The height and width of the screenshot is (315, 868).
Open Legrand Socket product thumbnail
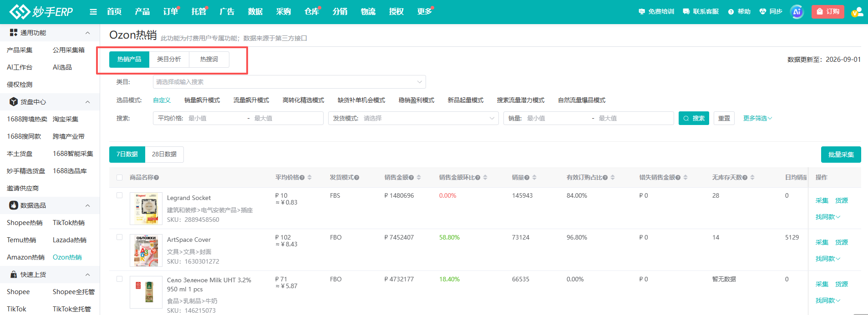point(146,208)
